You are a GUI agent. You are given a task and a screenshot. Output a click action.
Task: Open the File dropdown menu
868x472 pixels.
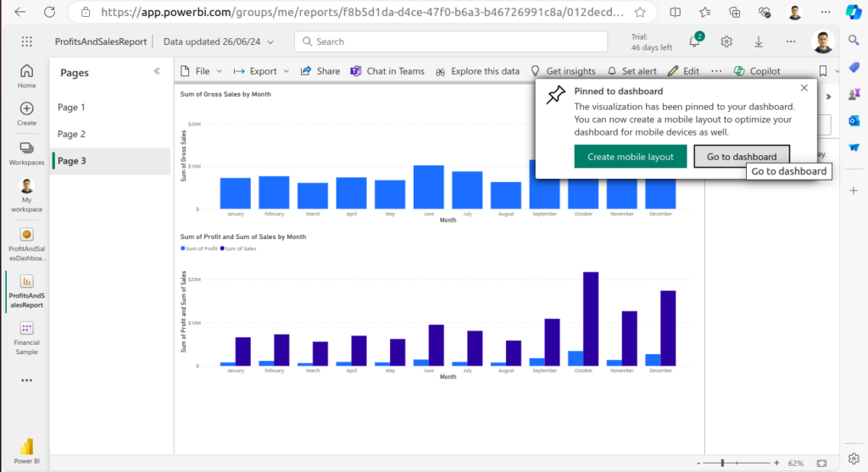tap(202, 71)
